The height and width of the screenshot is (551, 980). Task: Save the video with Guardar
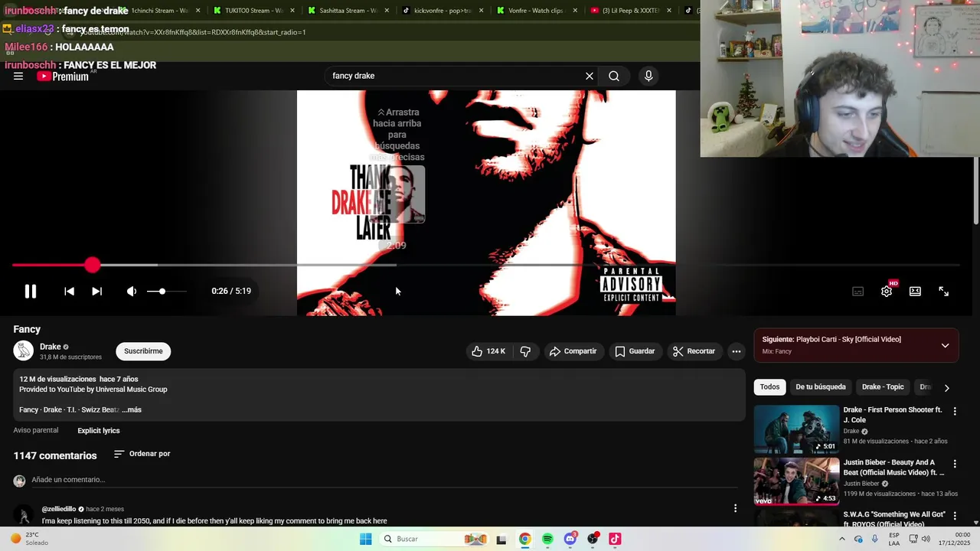(x=635, y=351)
